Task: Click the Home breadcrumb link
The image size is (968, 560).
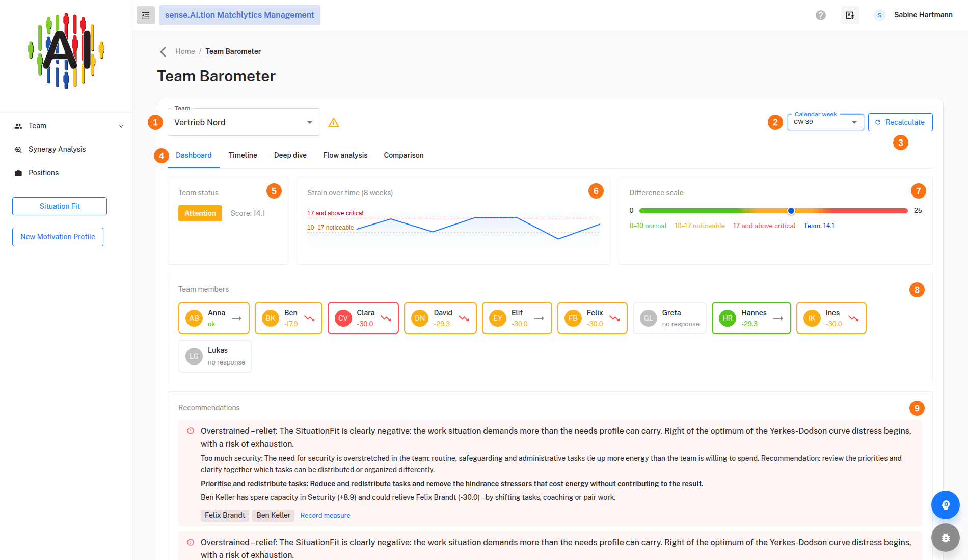Action: [185, 51]
